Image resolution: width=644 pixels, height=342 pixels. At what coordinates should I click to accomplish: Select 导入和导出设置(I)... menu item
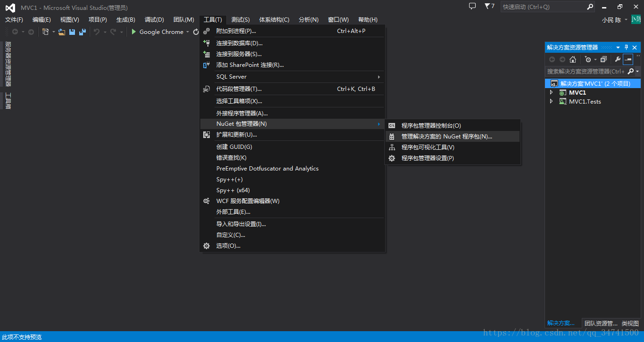(293, 224)
